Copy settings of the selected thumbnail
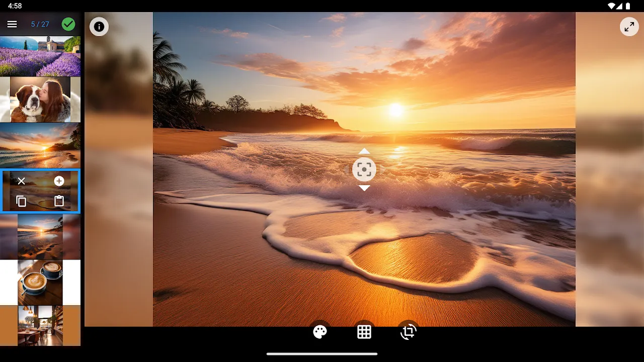The width and height of the screenshot is (644, 362). click(21, 201)
